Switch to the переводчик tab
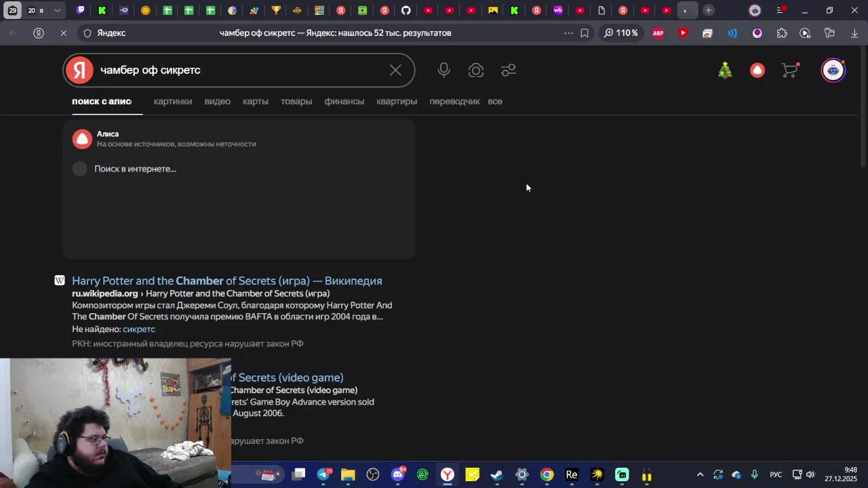The height and width of the screenshot is (488, 868). point(454,101)
